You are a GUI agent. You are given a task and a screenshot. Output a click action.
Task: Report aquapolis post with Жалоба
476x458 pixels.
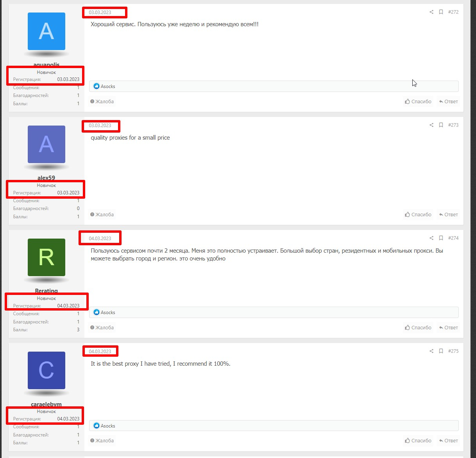point(102,102)
